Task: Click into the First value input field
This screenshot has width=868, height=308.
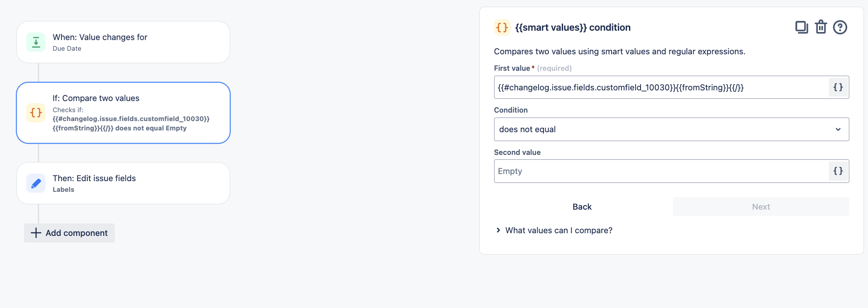Action: click(661, 87)
